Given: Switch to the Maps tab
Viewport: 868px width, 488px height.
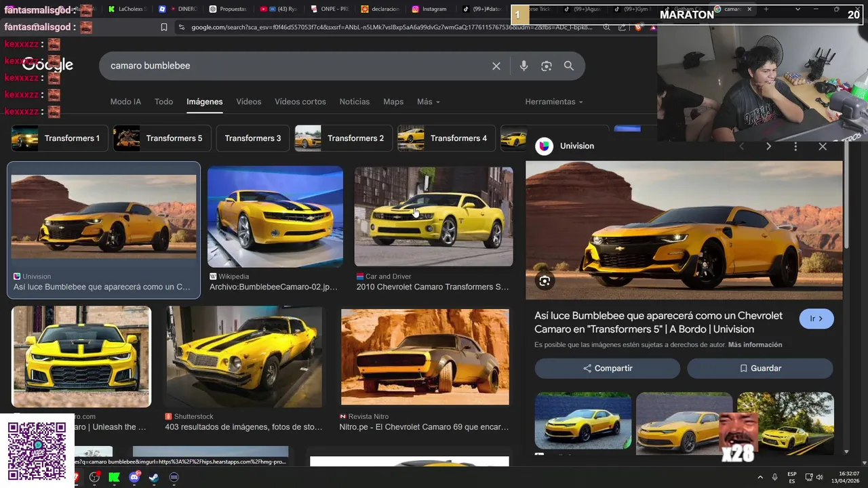Looking at the screenshot, I should [393, 102].
